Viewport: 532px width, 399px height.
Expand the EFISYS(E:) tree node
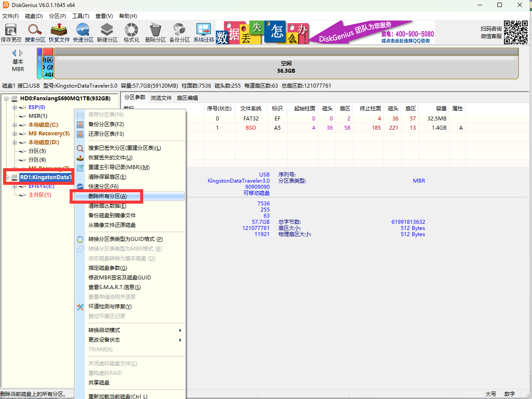point(14,186)
